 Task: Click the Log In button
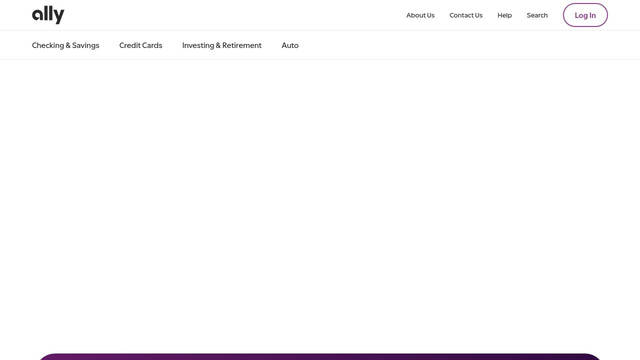(x=585, y=15)
